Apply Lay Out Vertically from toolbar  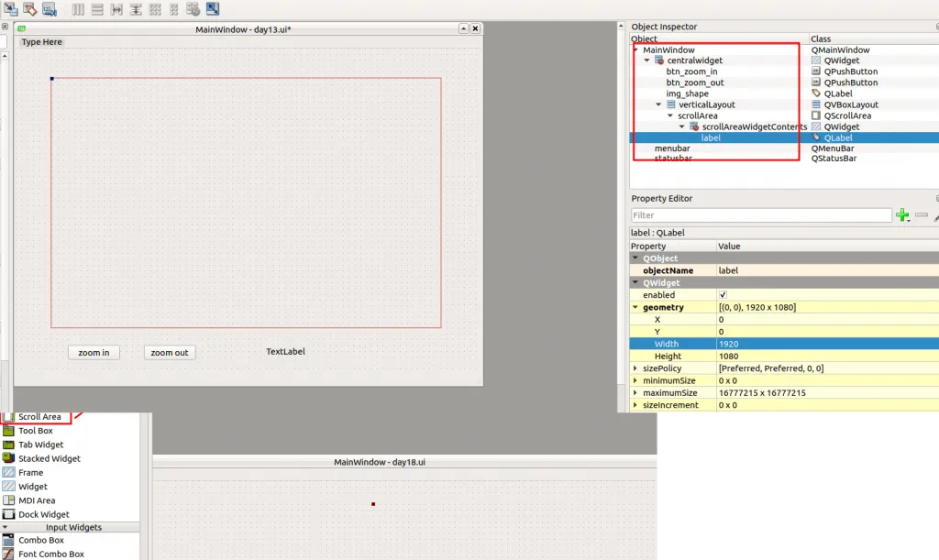(97, 9)
